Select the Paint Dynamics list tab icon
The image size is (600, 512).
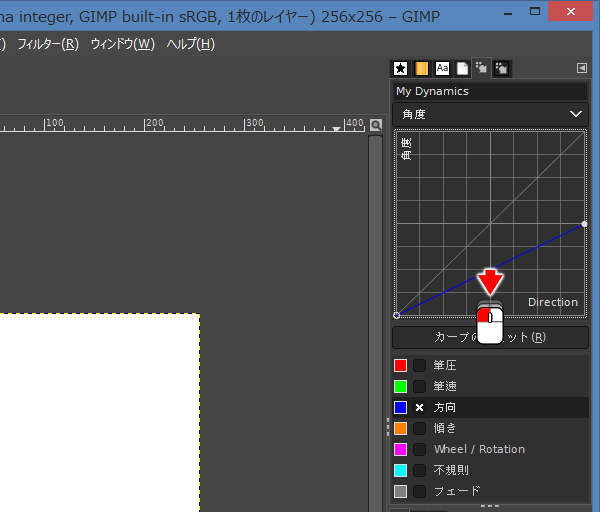pyautogui.click(x=502, y=68)
